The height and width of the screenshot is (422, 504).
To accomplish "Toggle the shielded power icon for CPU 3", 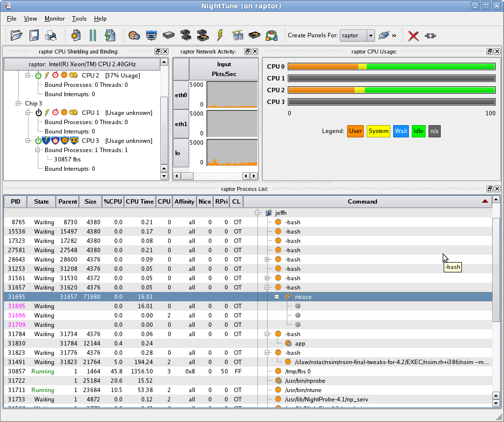I will [38, 141].
